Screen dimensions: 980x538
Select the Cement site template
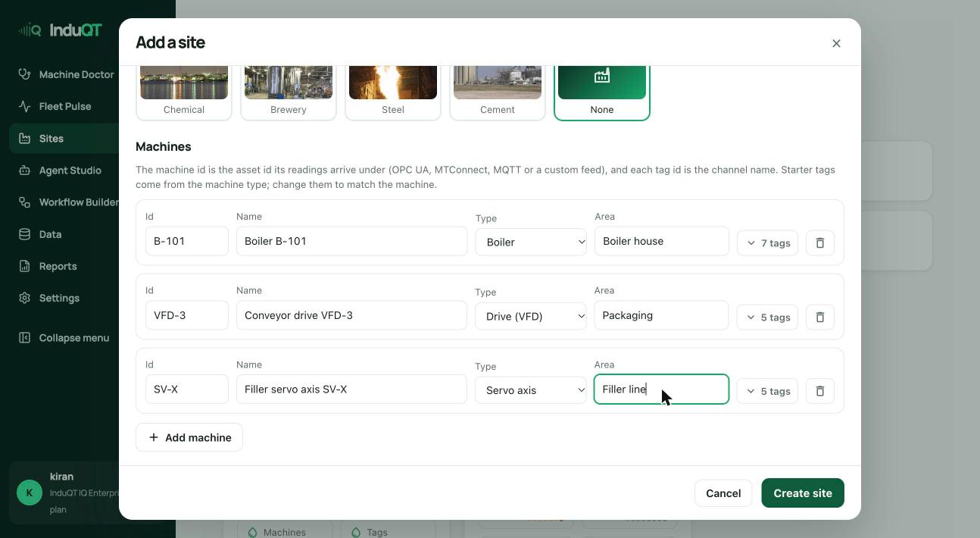(498, 92)
